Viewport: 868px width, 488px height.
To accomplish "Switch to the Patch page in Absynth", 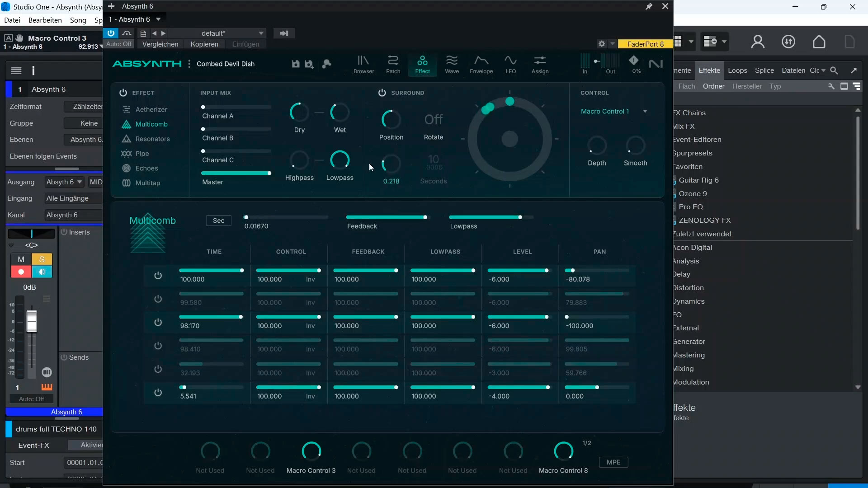I will coord(393,64).
